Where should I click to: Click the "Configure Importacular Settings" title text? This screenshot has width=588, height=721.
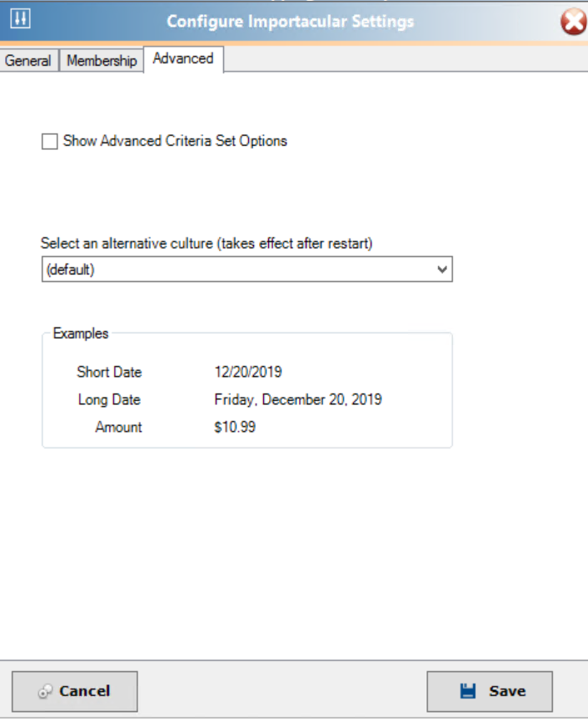(290, 21)
